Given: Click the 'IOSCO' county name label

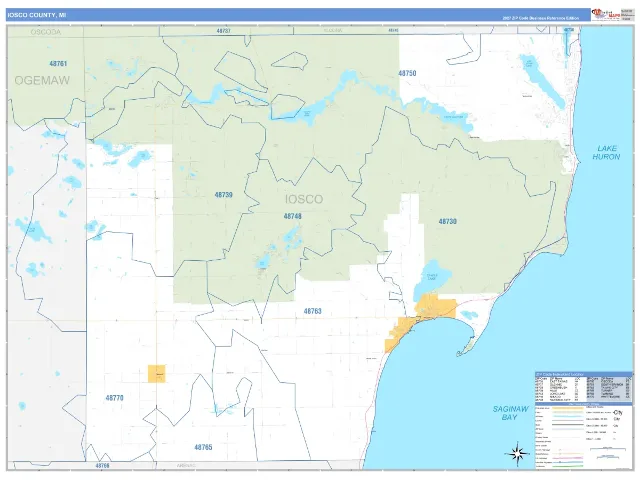Looking at the screenshot, I should (x=304, y=199).
